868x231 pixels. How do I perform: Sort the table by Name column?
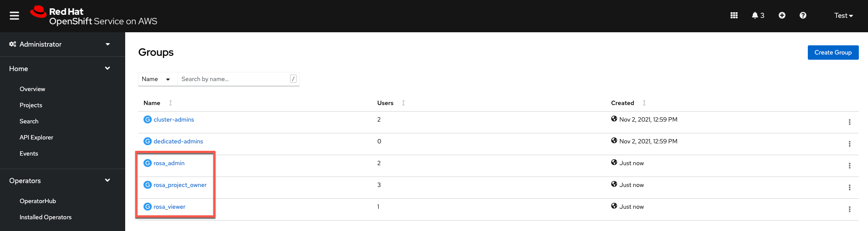click(158, 103)
